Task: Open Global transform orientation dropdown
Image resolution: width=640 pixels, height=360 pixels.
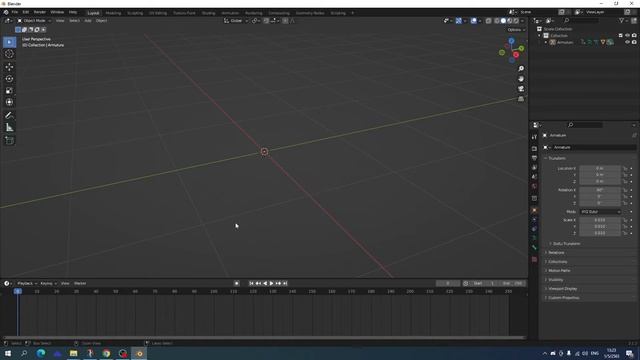Action: tap(236, 21)
